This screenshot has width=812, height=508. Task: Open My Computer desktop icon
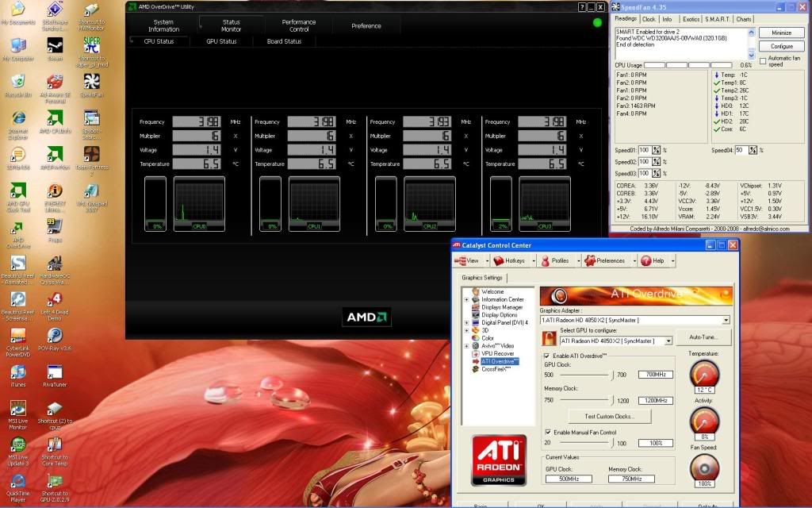[x=18, y=48]
